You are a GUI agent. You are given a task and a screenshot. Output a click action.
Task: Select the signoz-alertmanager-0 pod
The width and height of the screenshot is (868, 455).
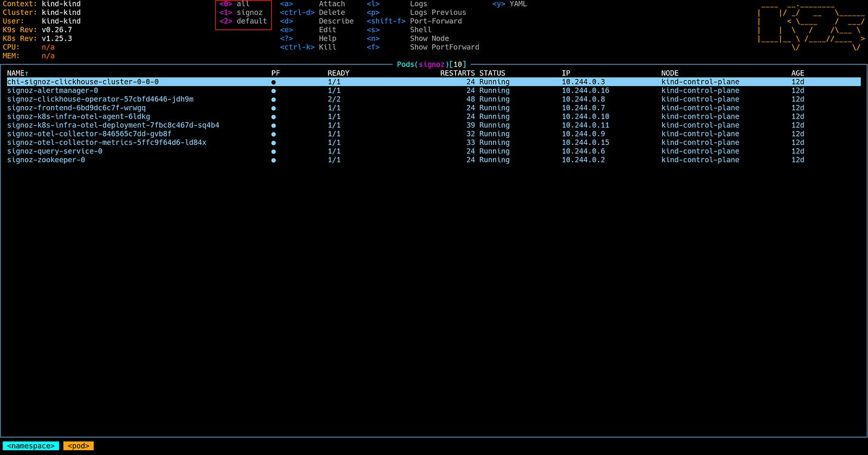click(433, 91)
